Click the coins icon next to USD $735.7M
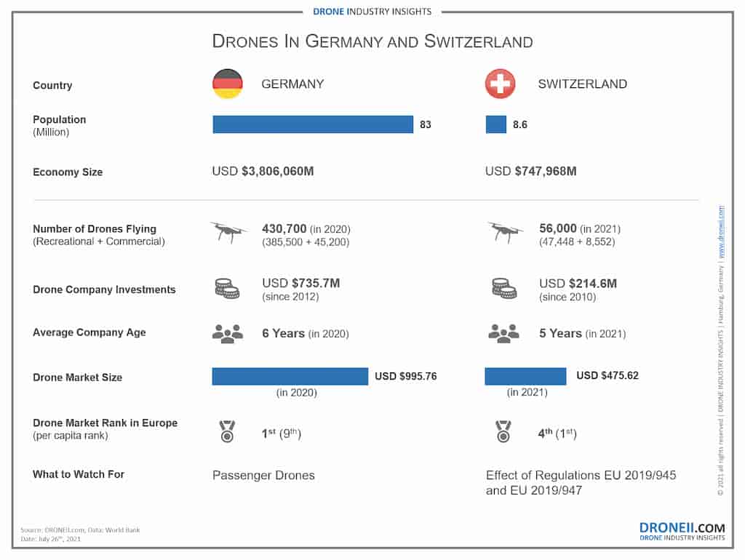The image size is (745, 560). click(227, 288)
